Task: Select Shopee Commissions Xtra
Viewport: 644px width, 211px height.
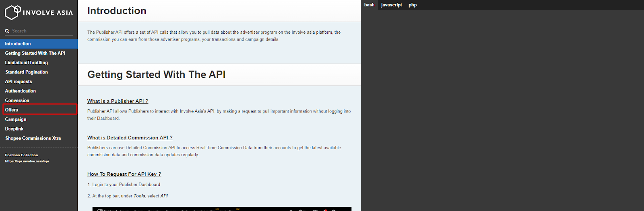Action: (33, 138)
